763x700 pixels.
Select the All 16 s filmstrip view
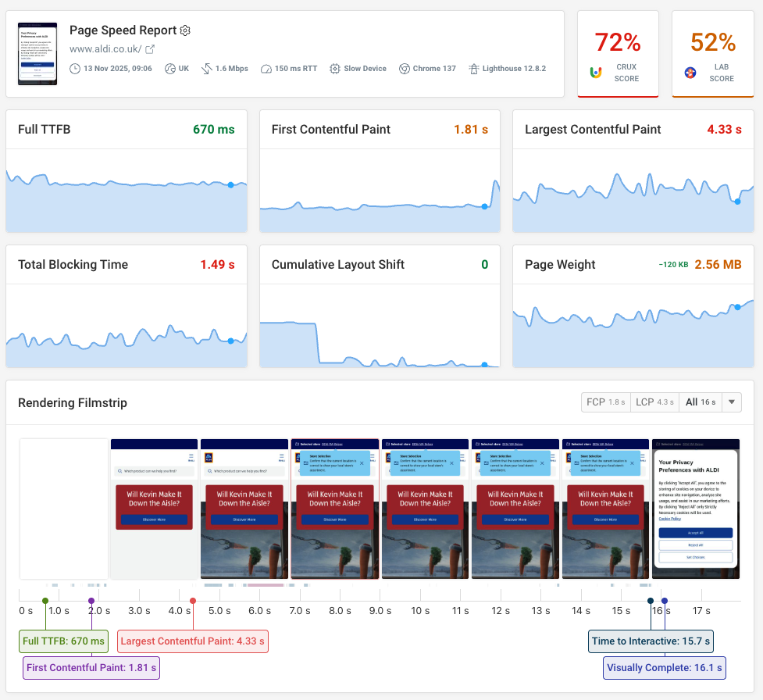(700, 402)
